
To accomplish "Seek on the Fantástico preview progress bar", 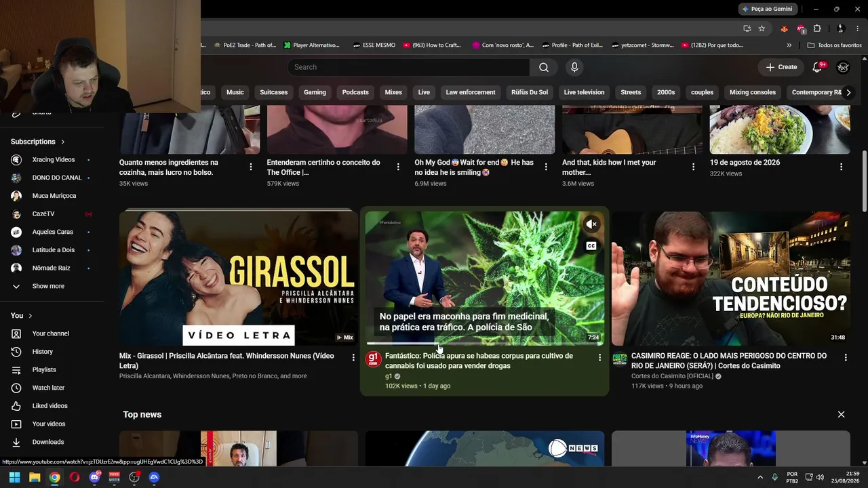I will [x=484, y=344].
